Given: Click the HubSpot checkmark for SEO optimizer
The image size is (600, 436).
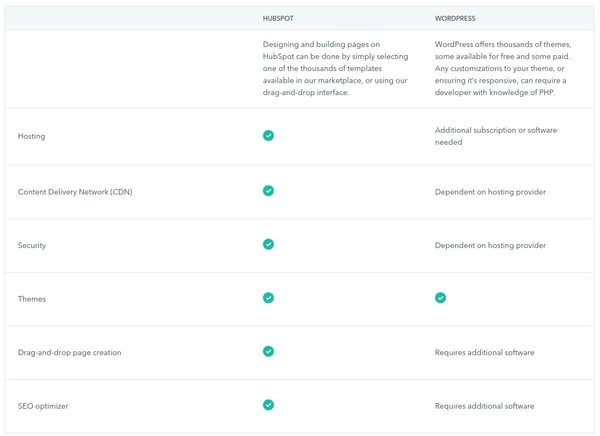Looking at the screenshot, I should pyautogui.click(x=268, y=405).
